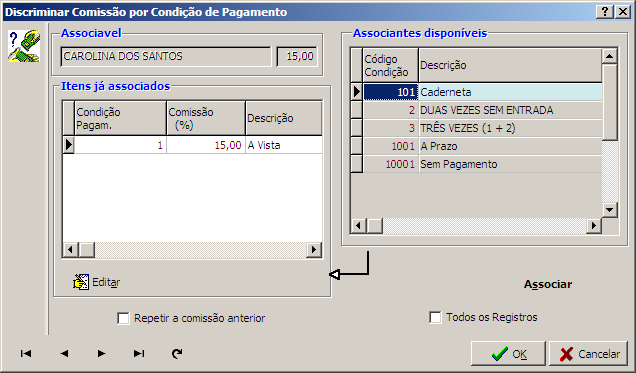Click row selector of the Sem Pagamento row
This screenshot has width=636, height=373.
[x=357, y=164]
